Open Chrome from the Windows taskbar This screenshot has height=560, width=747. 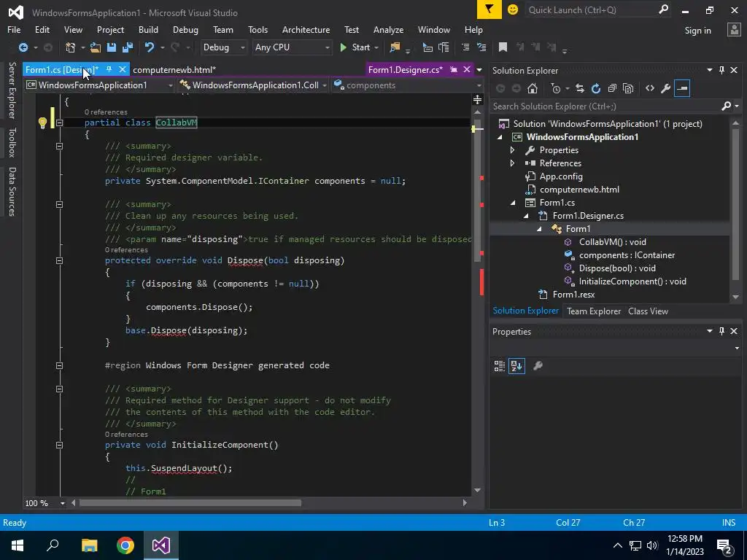[125, 545]
